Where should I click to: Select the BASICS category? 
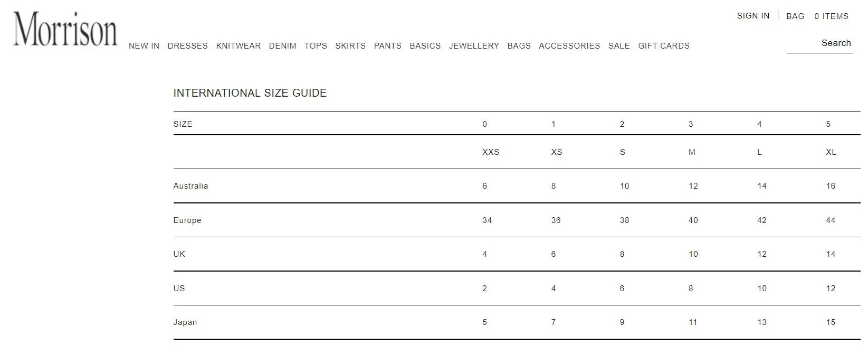(425, 46)
